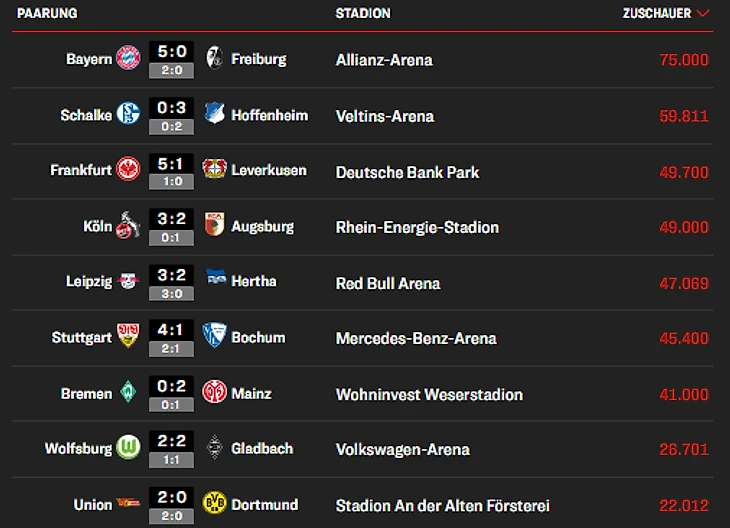The height and width of the screenshot is (528, 730).
Task: Click the Mainz 05 club logo
Action: (x=215, y=392)
